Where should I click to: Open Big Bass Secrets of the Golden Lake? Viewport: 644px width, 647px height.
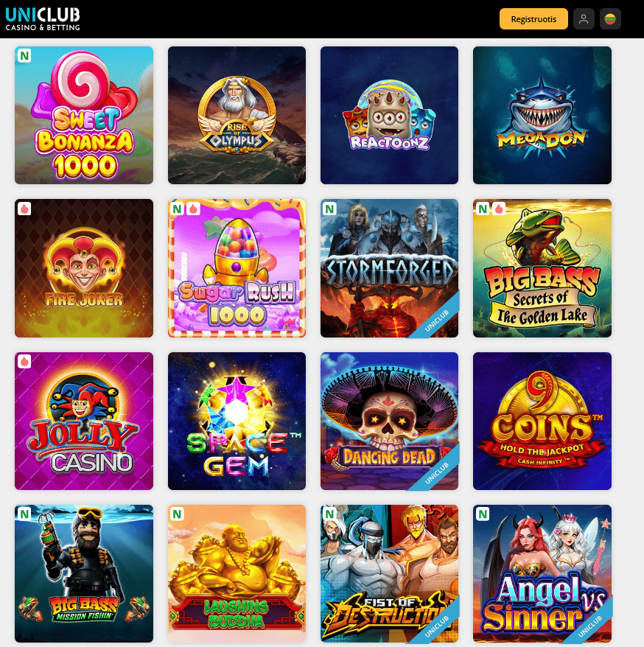point(542,268)
